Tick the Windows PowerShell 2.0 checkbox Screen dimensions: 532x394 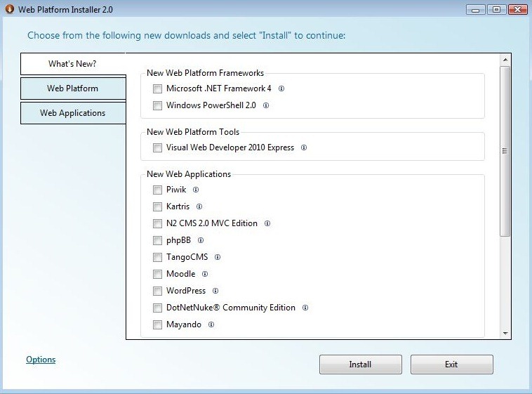click(157, 105)
